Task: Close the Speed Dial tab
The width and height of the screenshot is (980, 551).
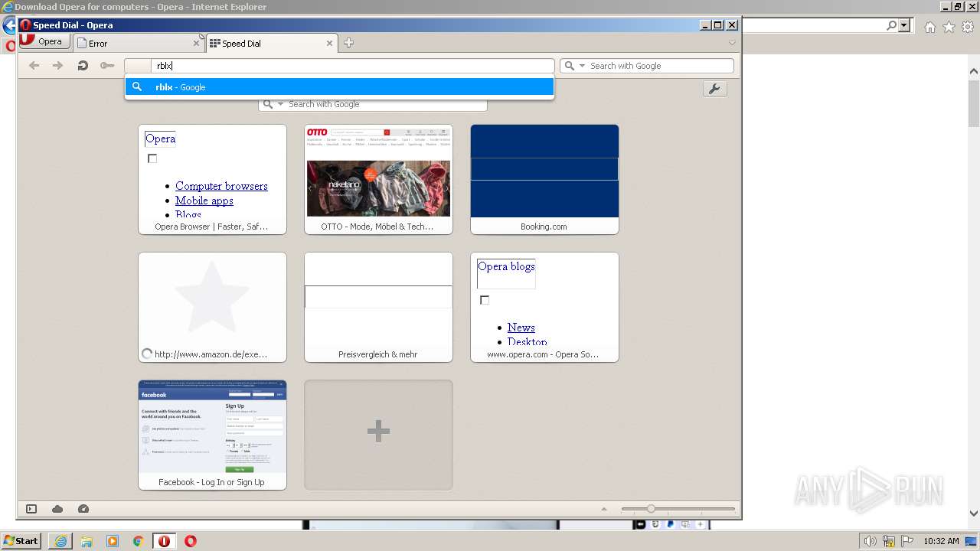Action: tap(330, 44)
